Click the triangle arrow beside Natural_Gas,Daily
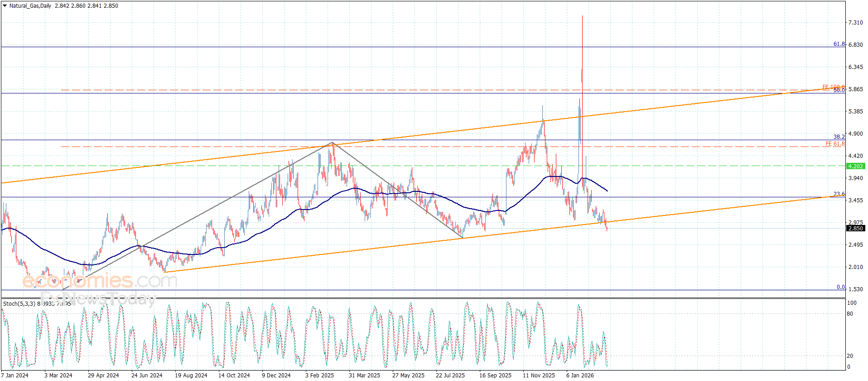 click(5, 6)
